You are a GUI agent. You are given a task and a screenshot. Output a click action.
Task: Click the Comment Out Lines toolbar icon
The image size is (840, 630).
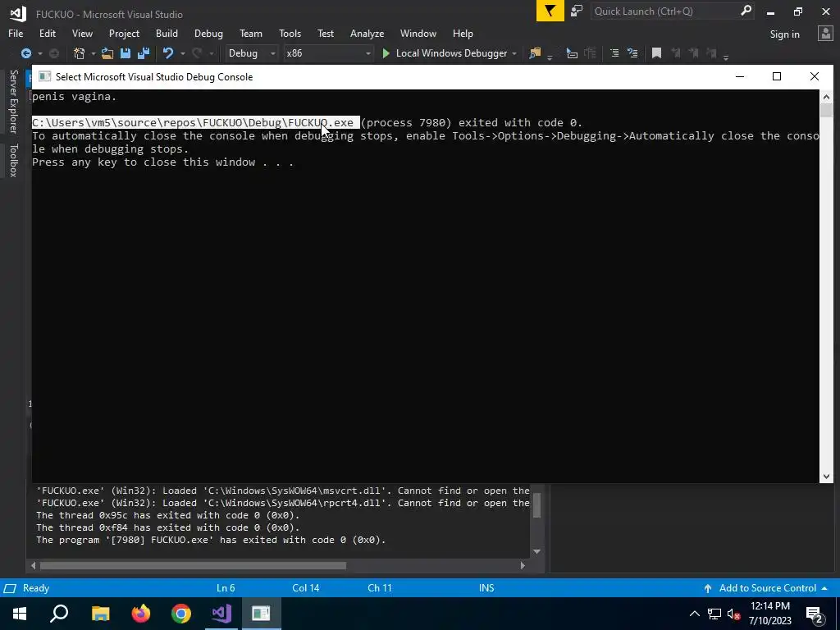point(614,53)
